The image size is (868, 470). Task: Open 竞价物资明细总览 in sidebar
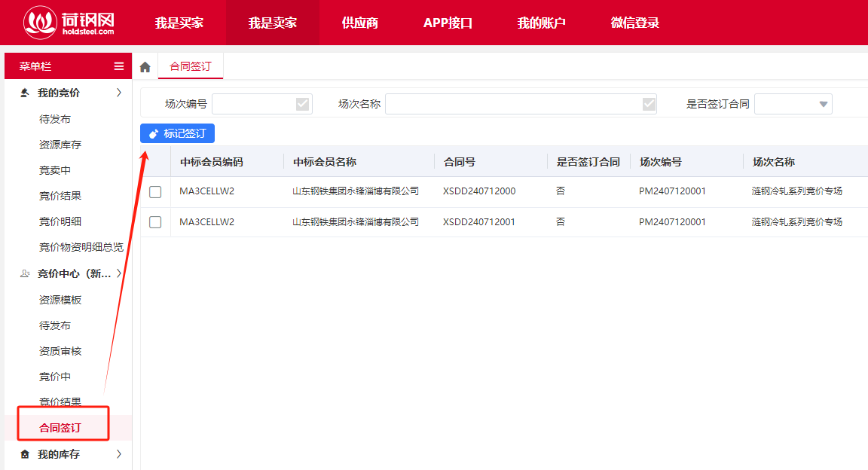pos(81,247)
